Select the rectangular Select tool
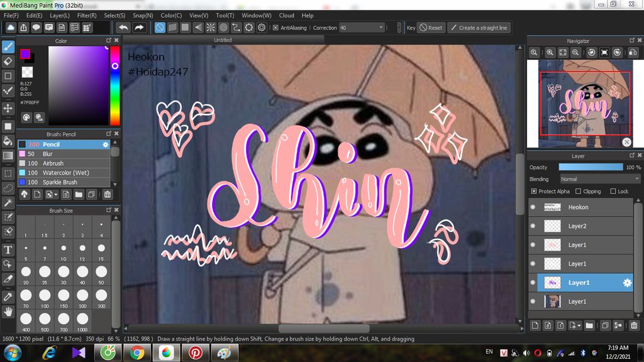644x362 pixels. (x=8, y=173)
